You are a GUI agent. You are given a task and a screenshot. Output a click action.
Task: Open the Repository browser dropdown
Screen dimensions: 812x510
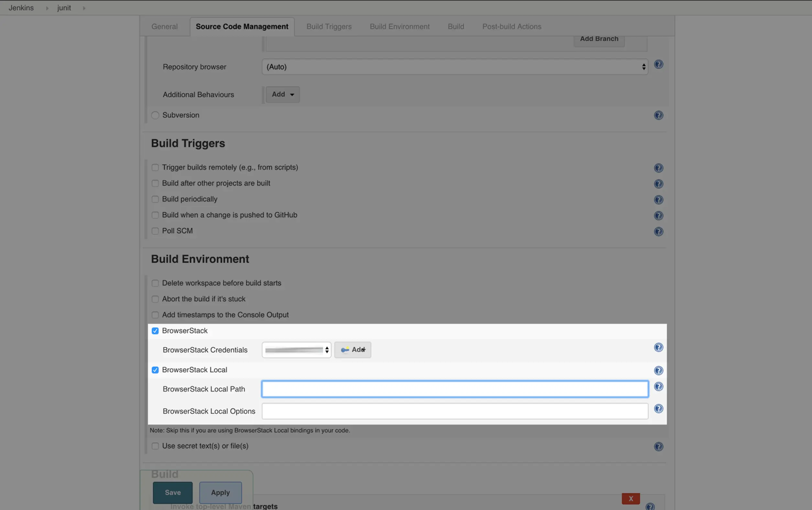455,67
